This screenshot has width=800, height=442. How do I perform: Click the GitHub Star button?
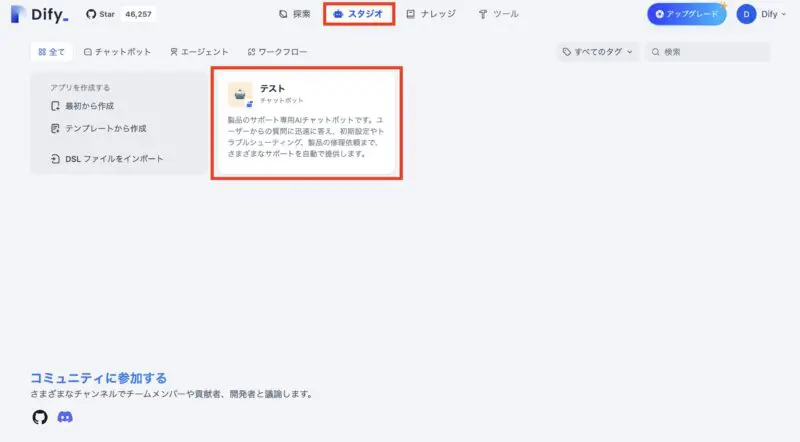(x=102, y=15)
